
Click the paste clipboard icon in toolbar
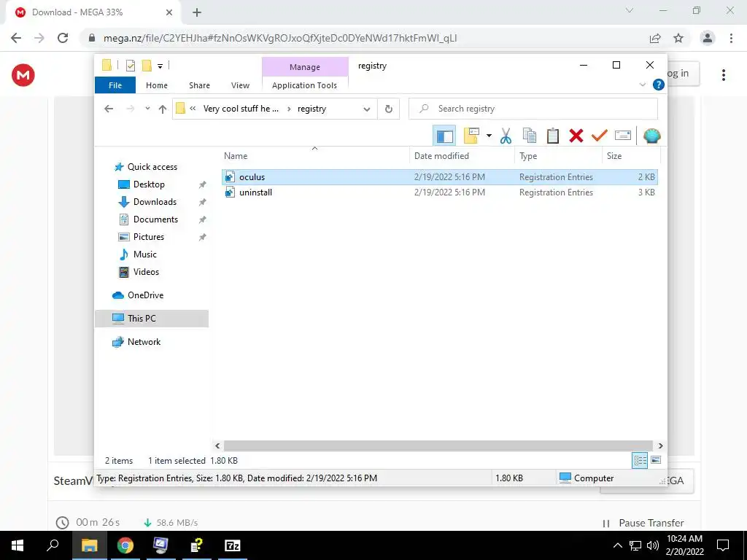coord(553,136)
